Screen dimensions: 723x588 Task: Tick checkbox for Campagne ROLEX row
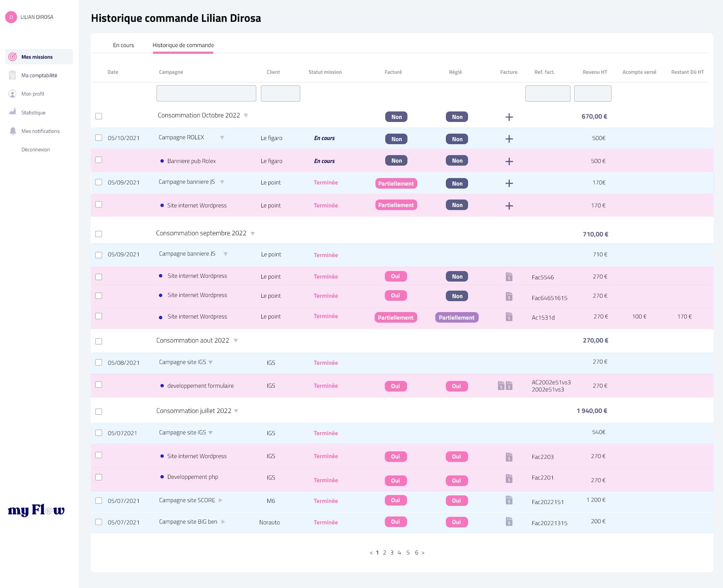pyautogui.click(x=99, y=138)
